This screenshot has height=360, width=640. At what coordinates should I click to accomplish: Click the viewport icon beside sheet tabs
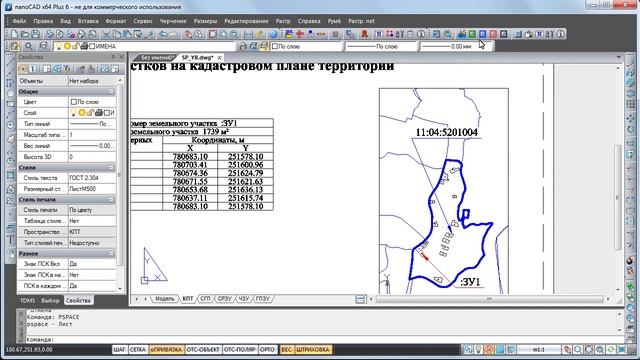click(360, 299)
